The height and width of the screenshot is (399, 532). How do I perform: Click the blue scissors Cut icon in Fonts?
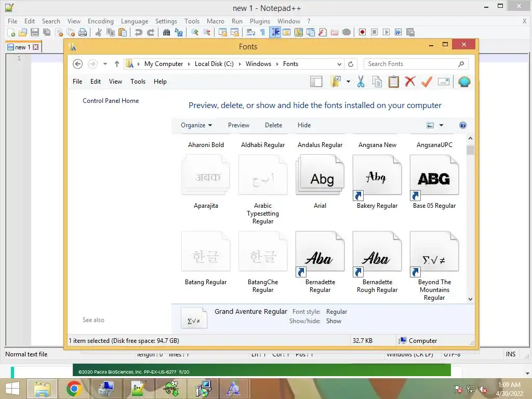coord(361,82)
